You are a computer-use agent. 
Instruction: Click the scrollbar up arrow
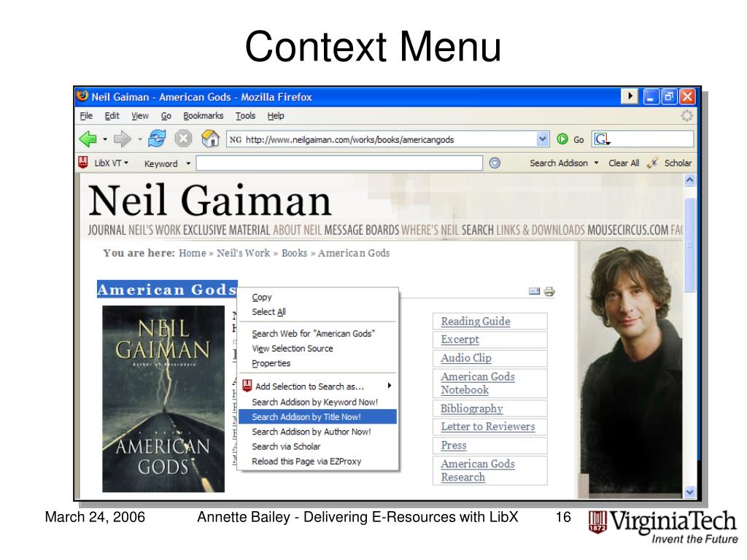[689, 180]
